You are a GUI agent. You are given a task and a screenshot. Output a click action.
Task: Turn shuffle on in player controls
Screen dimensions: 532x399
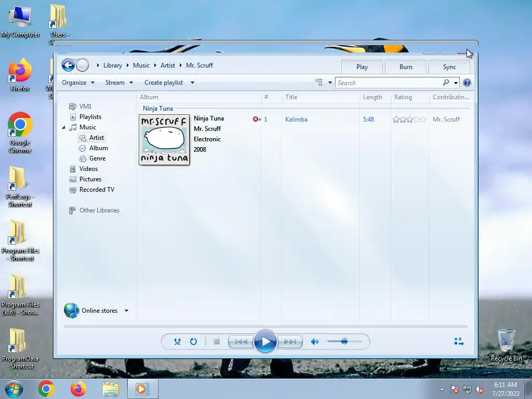pyautogui.click(x=177, y=342)
